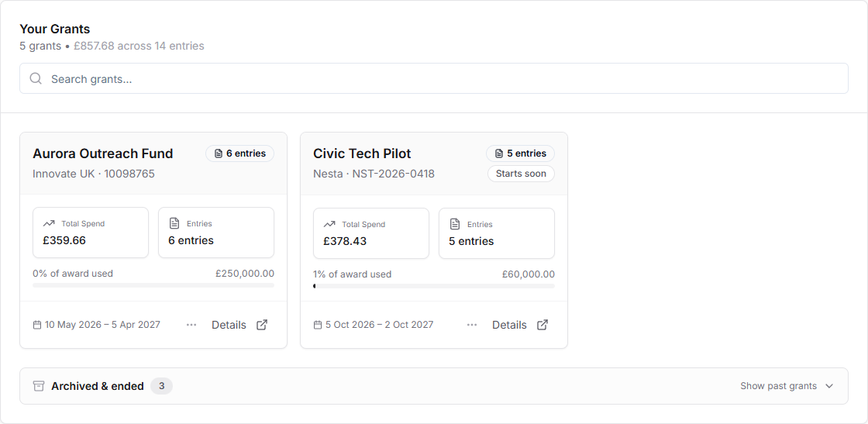Open more options menu on Aurora Outreach Fund

tap(191, 325)
